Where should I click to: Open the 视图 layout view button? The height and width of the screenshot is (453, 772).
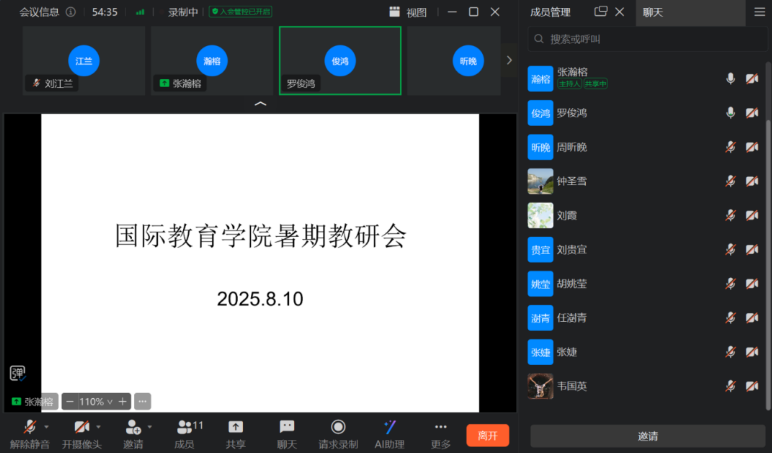pyautogui.click(x=408, y=12)
